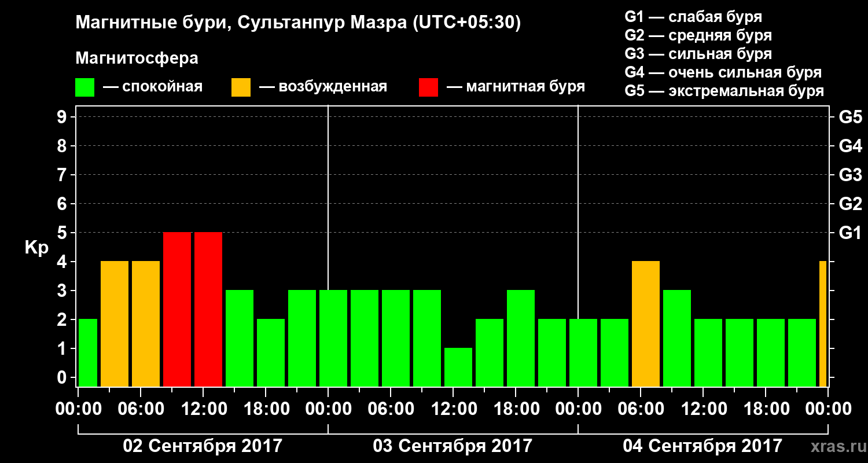Select the '04 Сентября 2017' date label
The image size is (868, 463).
click(x=703, y=446)
